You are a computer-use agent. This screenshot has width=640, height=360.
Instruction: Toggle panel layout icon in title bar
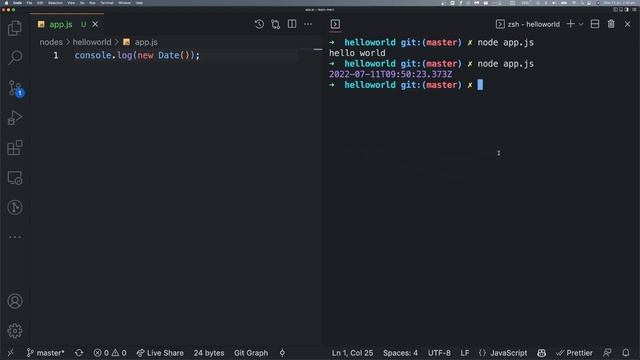pos(621,9)
